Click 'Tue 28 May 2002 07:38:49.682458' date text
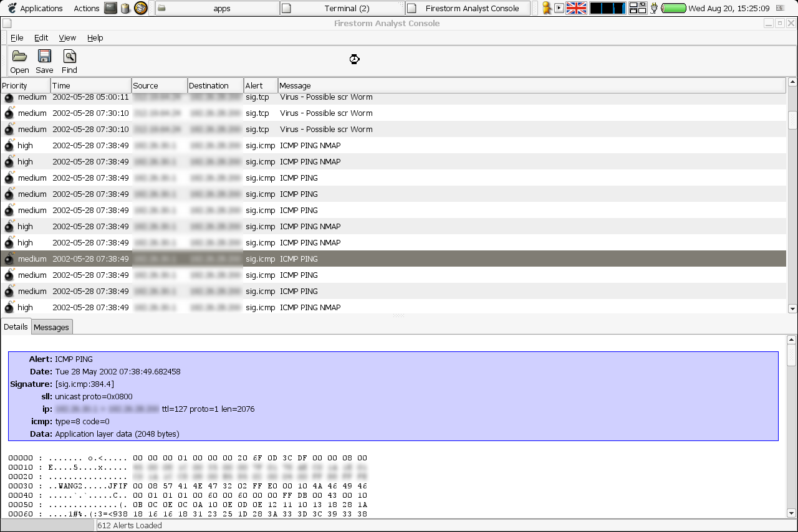 (x=118, y=371)
